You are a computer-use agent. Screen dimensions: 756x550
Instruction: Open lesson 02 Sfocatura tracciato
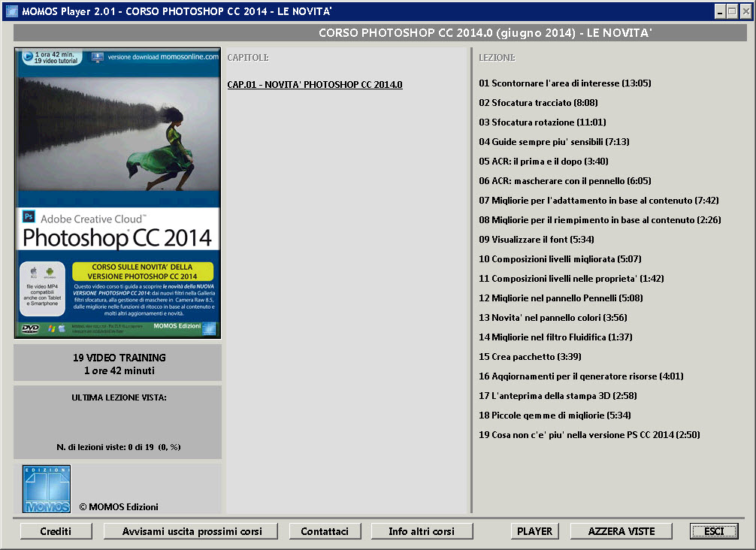(538, 103)
